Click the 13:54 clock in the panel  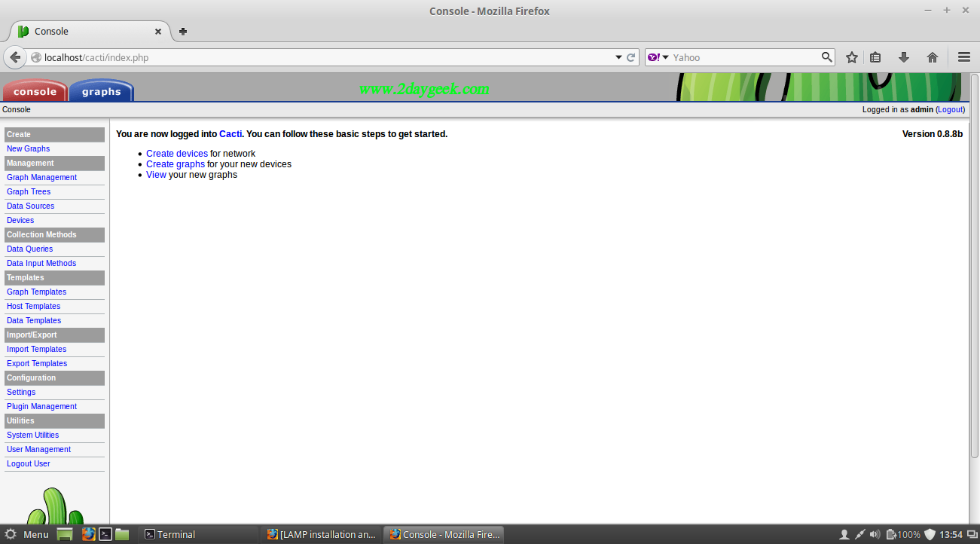(x=951, y=535)
